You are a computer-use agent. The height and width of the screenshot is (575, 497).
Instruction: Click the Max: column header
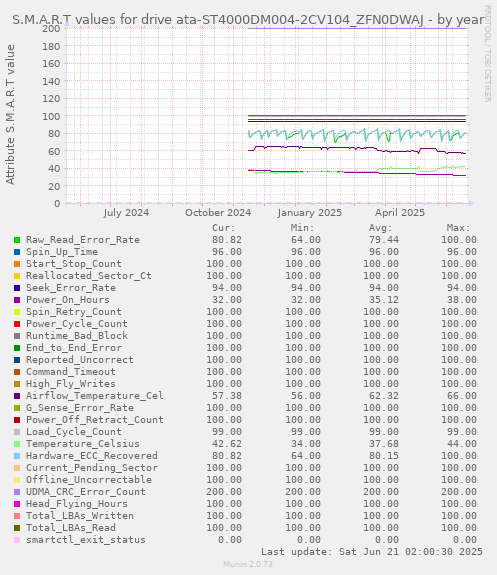[458, 228]
